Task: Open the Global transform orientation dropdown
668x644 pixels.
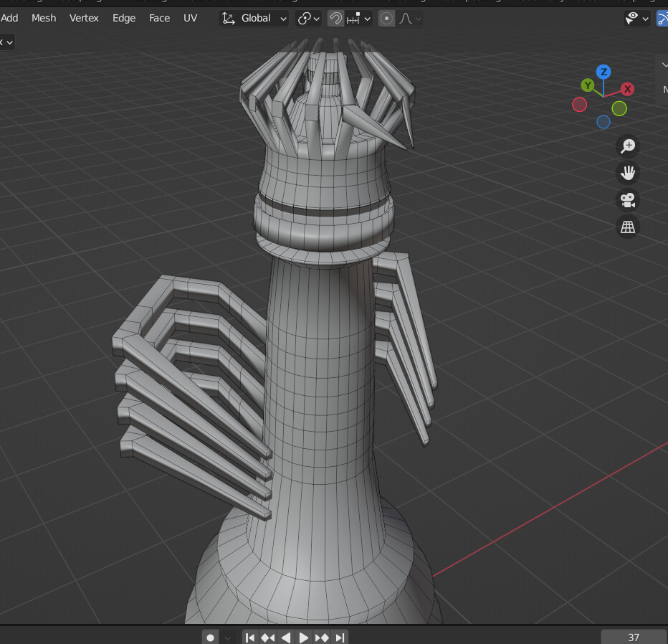Action: tap(254, 18)
